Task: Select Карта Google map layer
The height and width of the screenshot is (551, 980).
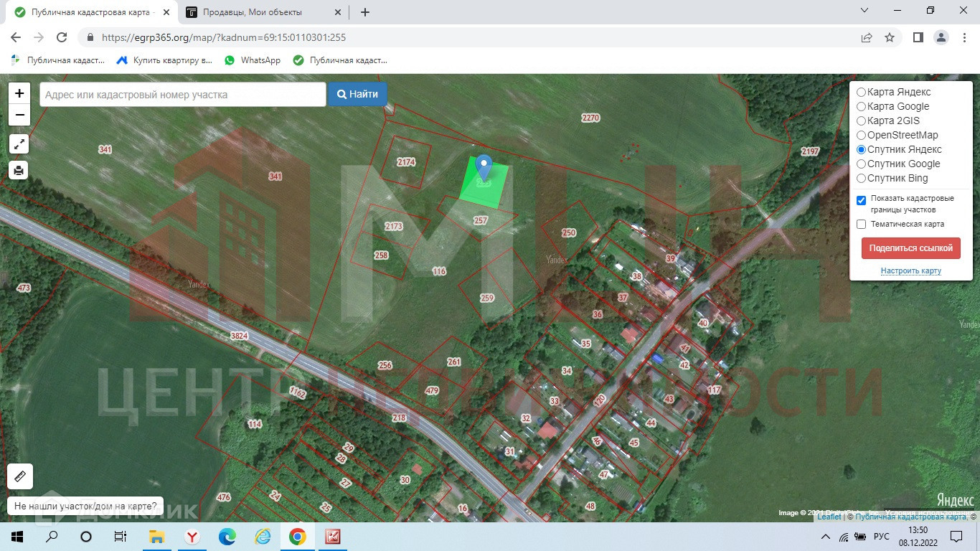Action: point(861,106)
